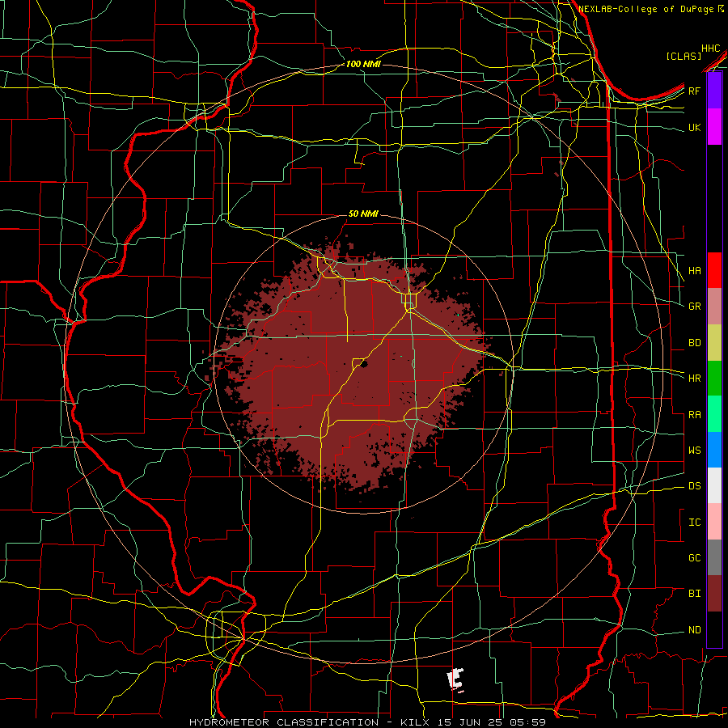Click the dusty pink GR legend swatch
Image resolution: width=728 pixels, height=728 pixels.
point(714,306)
